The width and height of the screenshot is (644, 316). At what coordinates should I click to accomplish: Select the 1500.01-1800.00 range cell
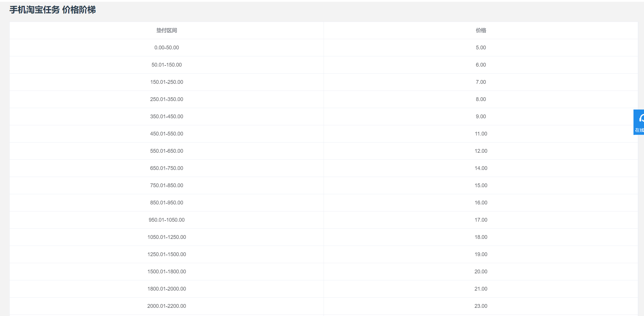click(x=167, y=272)
